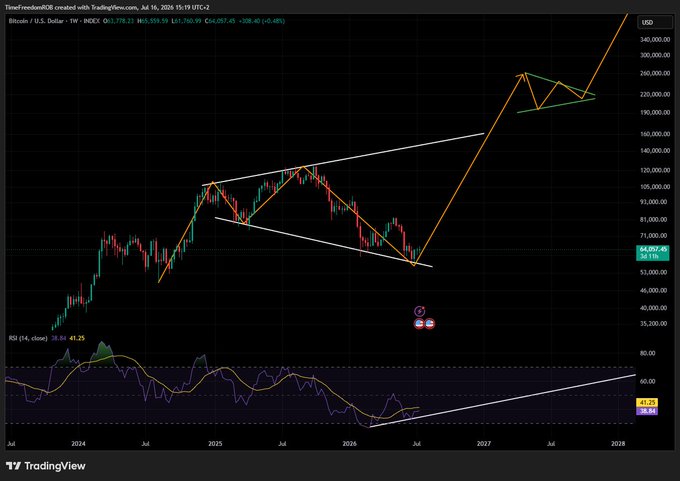This screenshot has height=481, width=680.
Task: Click the RSI 60.00 axis label
Action: (x=648, y=381)
